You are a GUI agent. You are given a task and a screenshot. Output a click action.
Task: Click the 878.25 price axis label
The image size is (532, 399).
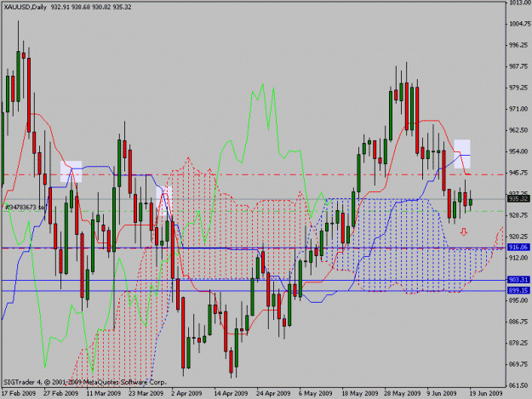click(519, 343)
